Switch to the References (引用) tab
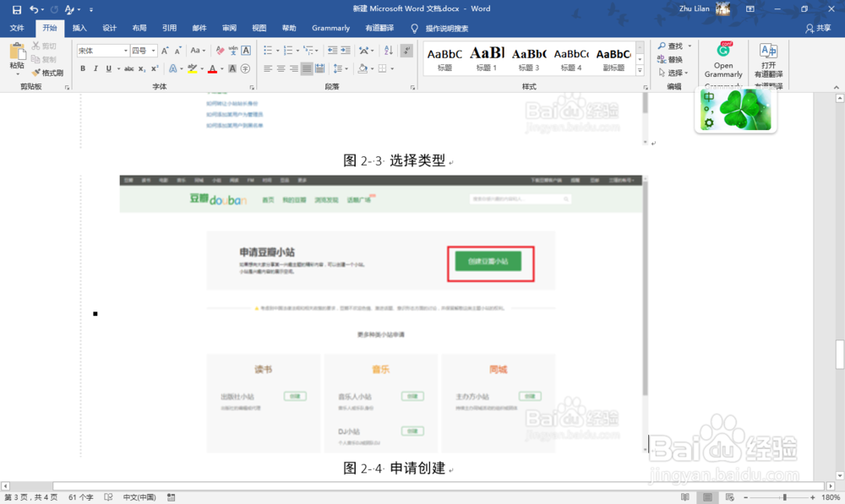This screenshot has width=845, height=504. click(169, 28)
